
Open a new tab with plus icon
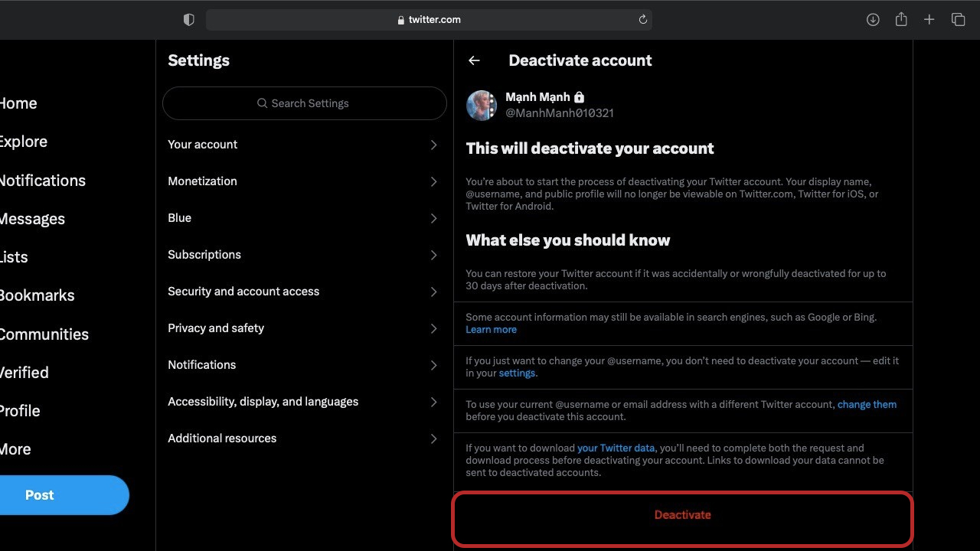(929, 20)
